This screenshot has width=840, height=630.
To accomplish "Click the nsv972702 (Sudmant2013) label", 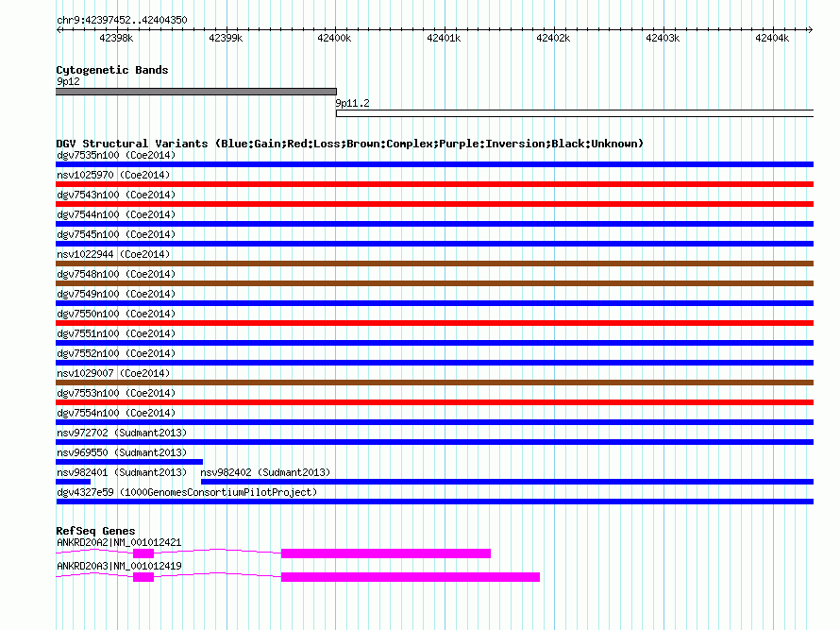I will click(122, 433).
